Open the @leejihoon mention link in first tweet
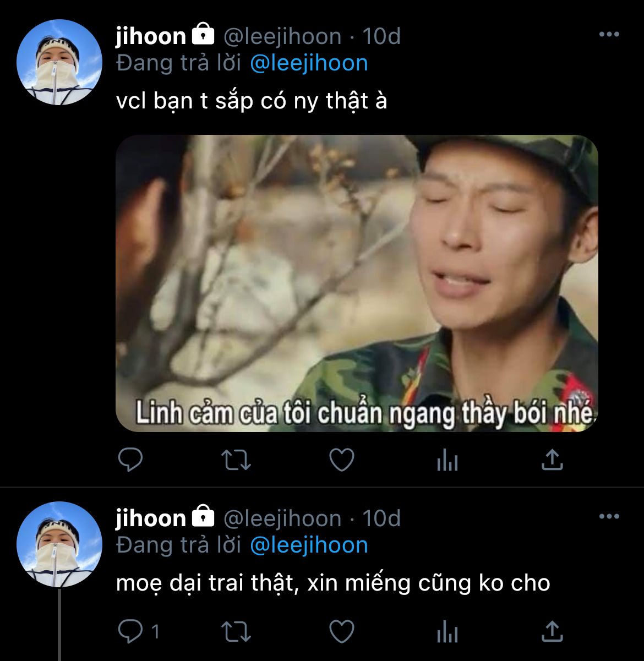The image size is (644, 661). (x=309, y=63)
